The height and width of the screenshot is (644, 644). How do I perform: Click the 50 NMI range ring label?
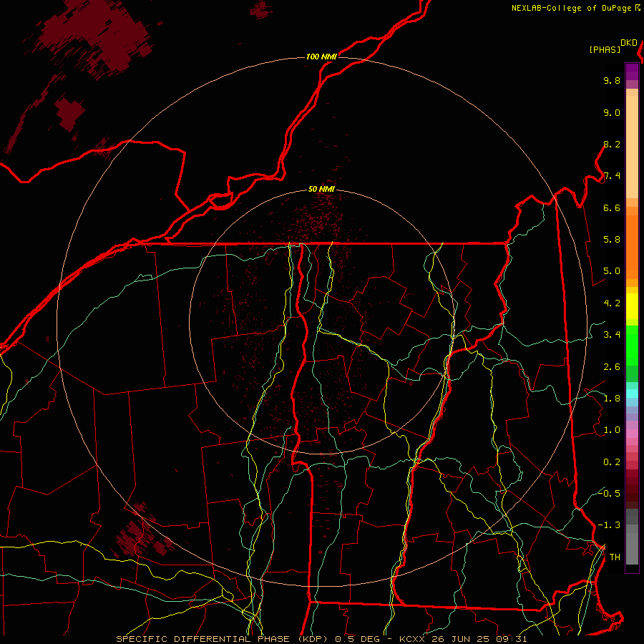point(321,189)
